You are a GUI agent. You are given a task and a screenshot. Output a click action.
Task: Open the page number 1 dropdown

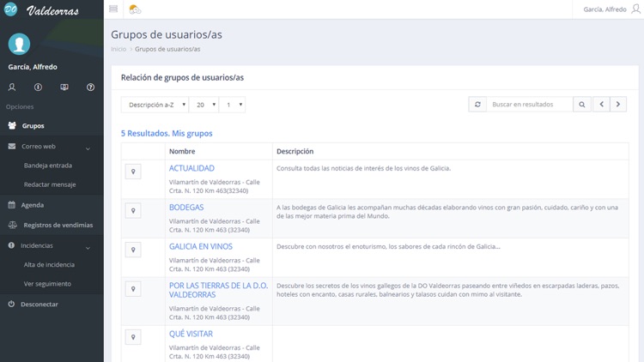(x=232, y=105)
